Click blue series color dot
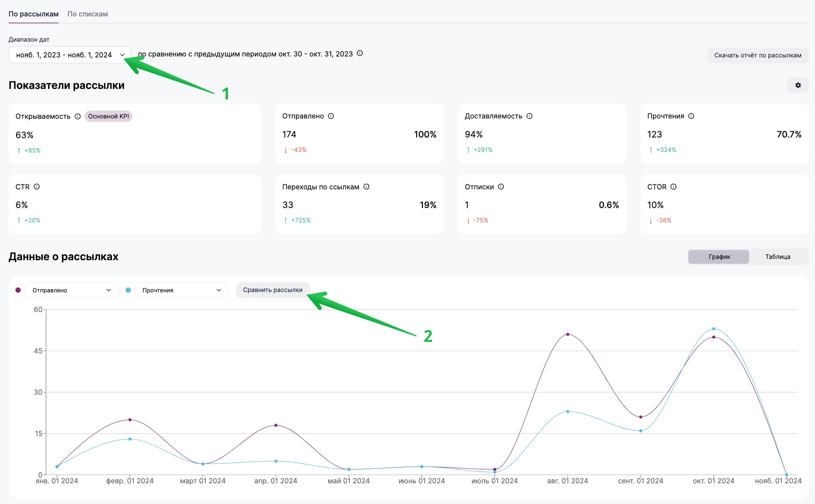This screenshot has height=504, width=815. coord(128,290)
